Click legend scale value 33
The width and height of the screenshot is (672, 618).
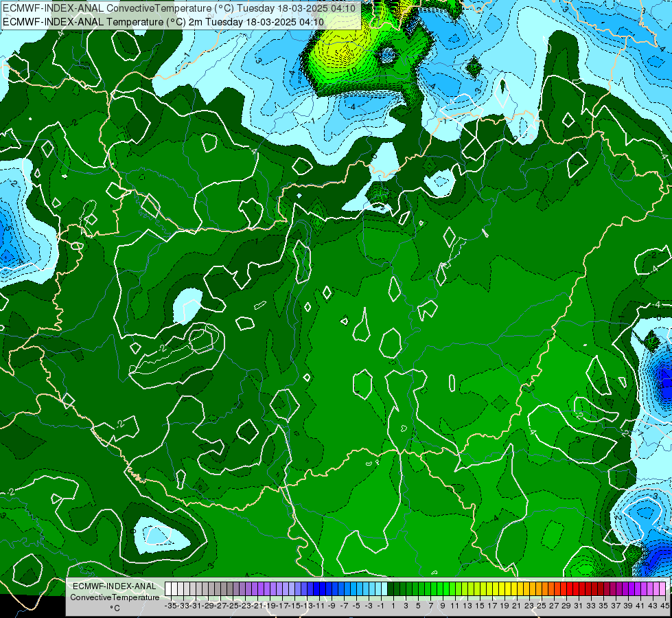591,606
